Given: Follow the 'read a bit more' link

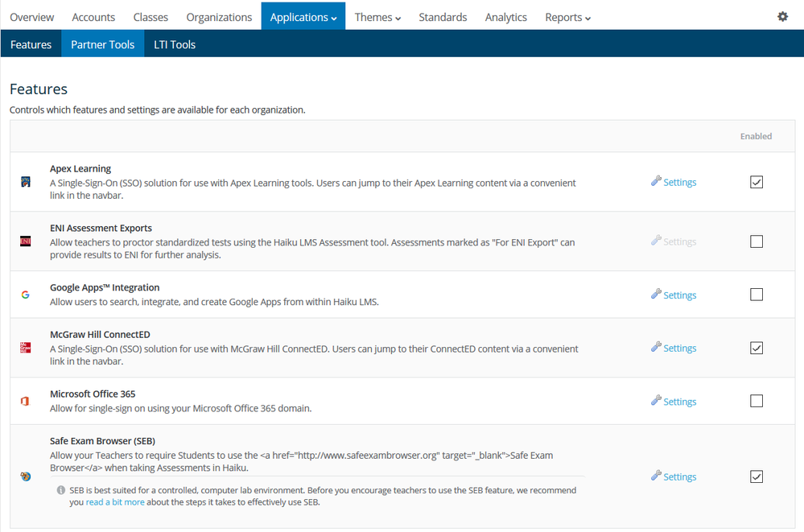Looking at the screenshot, I should 115,502.
